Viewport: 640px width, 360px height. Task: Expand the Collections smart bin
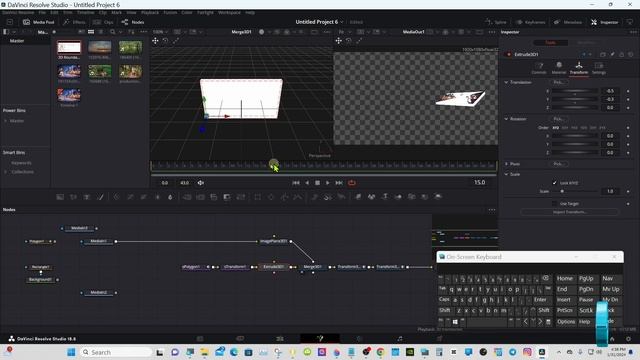(x=6, y=172)
